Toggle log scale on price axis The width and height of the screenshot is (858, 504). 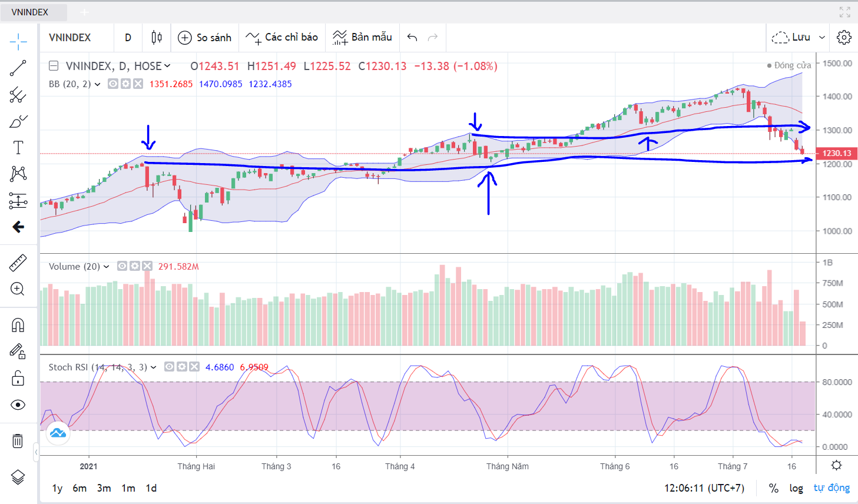click(x=796, y=488)
